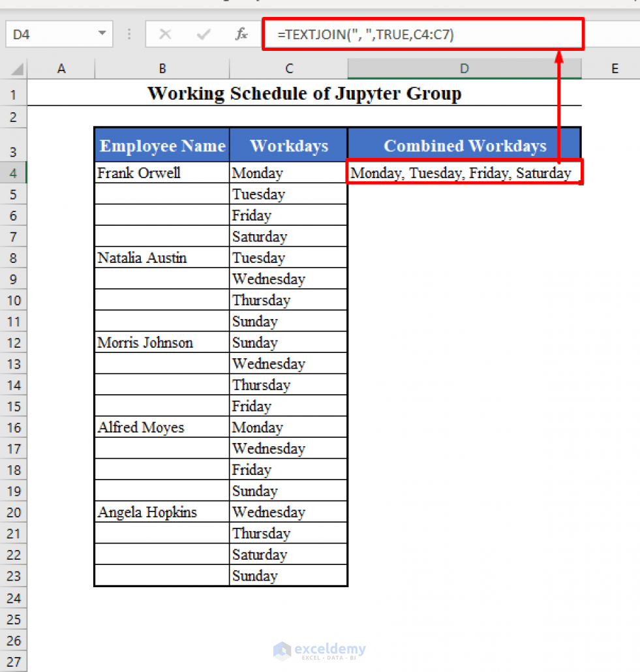Select row 1 header
Image resolution: width=640 pixels, height=672 pixels.
click(14, 94)
